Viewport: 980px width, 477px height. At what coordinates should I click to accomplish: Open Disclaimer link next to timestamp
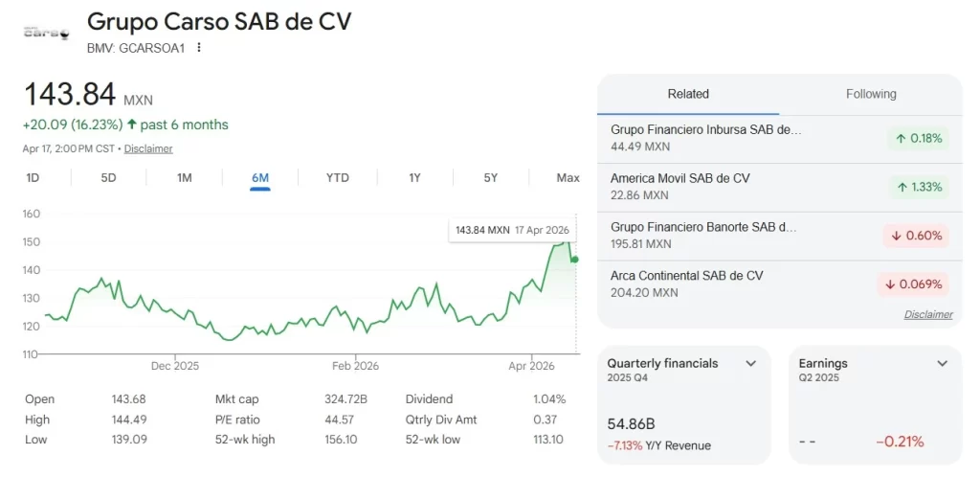pyautogui.click(x=148, y=149)
